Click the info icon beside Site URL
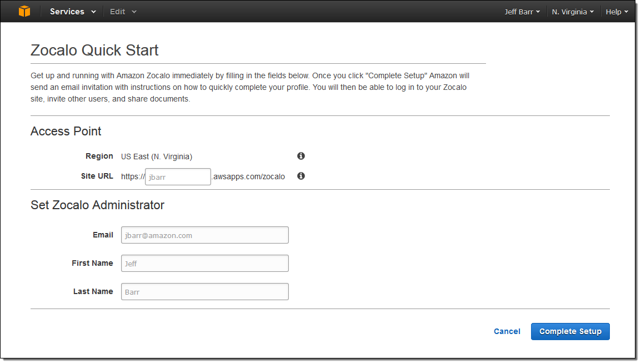Viewport: 641px width, 364px height. (x=301, y=176)
